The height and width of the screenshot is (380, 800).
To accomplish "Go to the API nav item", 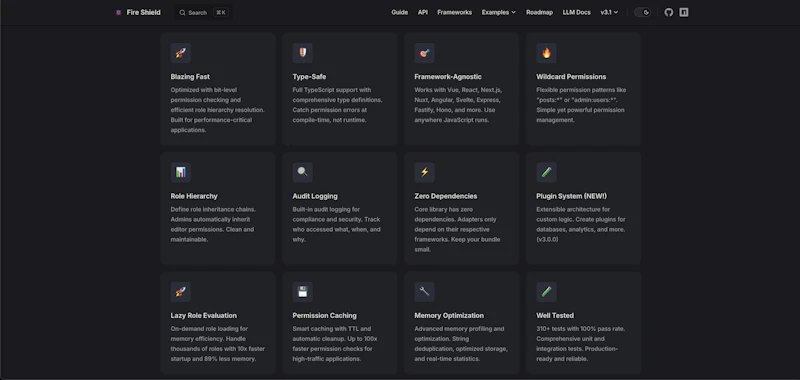I will click(x=423, y=12).
